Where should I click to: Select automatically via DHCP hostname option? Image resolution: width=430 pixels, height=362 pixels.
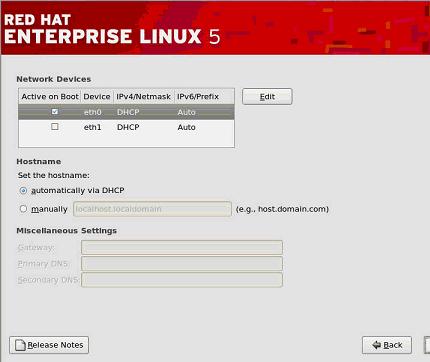[23, 191]
